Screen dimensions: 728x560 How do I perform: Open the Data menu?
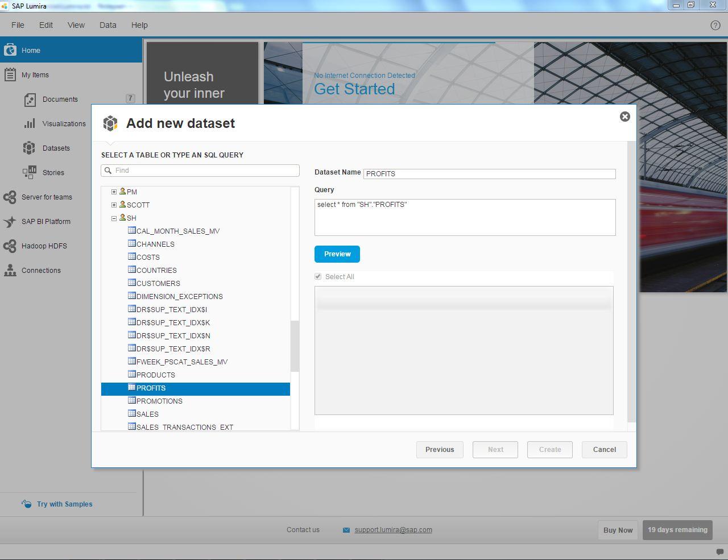tap(107, 25)
